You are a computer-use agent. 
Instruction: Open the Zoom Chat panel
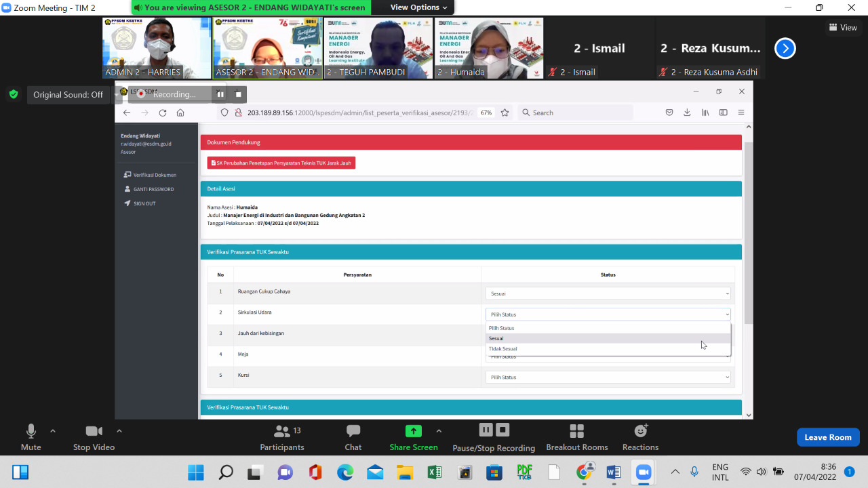click(x=353, y=437)
